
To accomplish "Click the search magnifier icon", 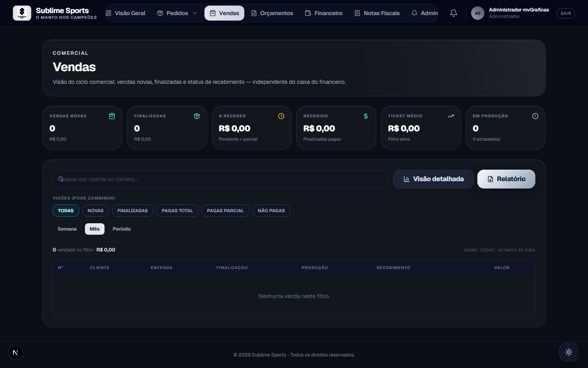I will 61,179.
